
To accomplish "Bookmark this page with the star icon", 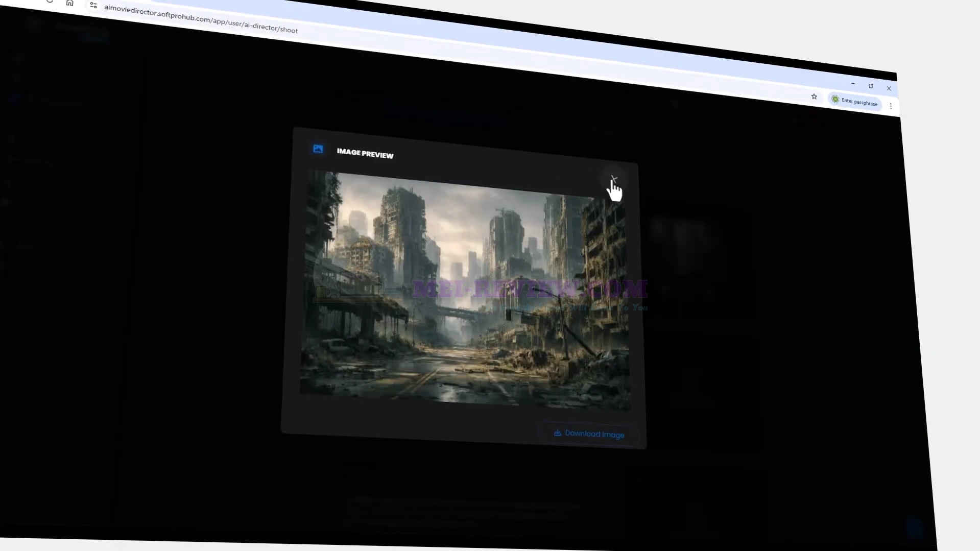I will (814, 97).
